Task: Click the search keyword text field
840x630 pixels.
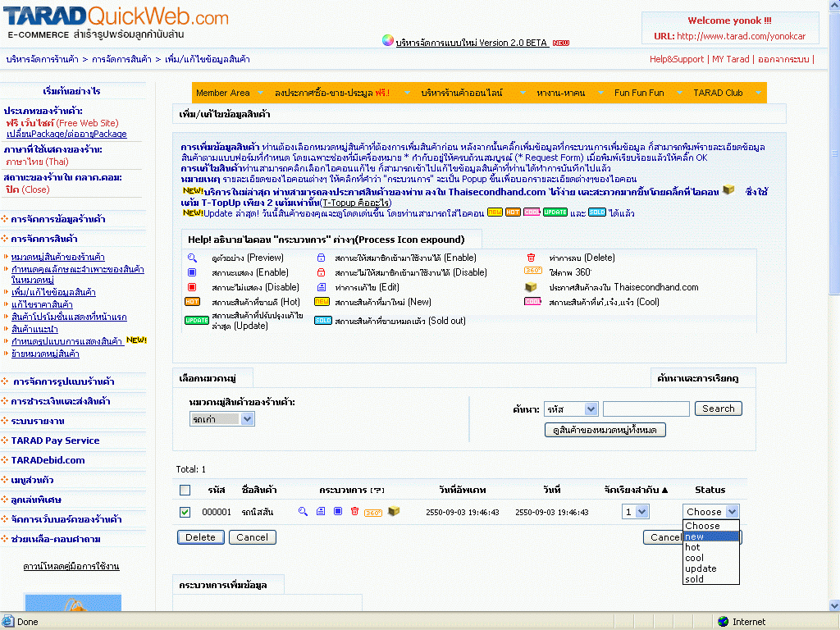Action: coord(646,409)
